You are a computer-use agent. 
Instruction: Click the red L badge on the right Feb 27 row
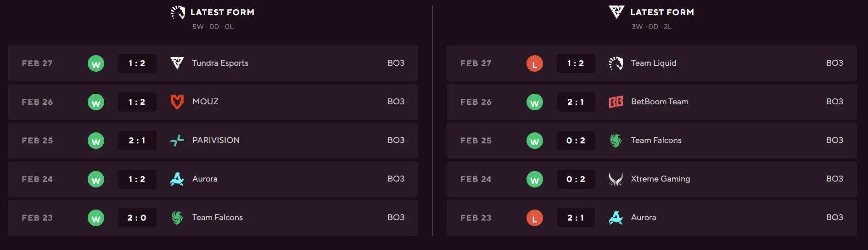click(534, 64)
